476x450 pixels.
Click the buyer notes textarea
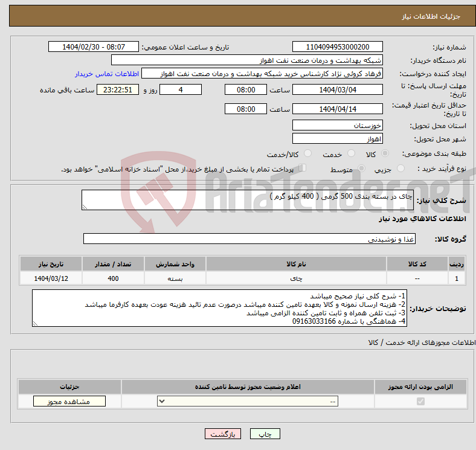[219, 308]
